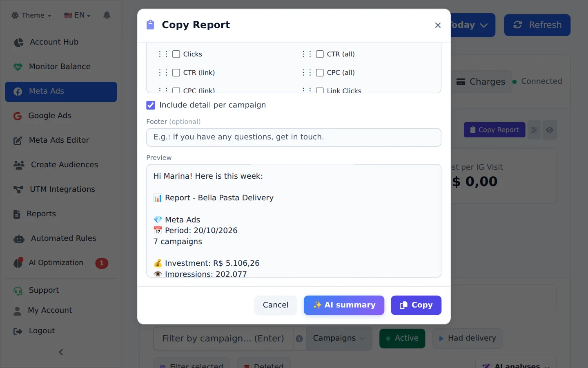Open the EN language dropdown
Viewport: 588px width, 368px height.
pos(77,15)
